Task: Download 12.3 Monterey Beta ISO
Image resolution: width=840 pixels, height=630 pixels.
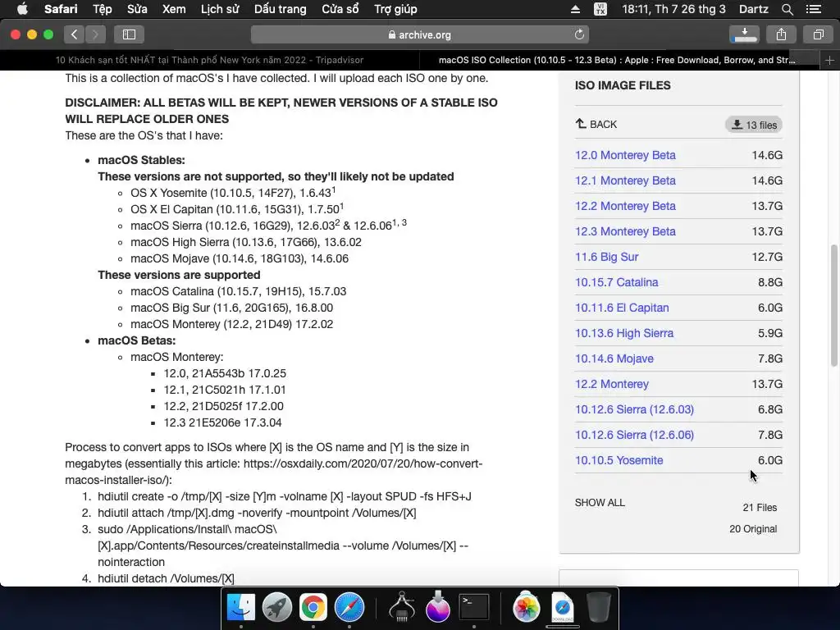Action: tap(625, 231)
